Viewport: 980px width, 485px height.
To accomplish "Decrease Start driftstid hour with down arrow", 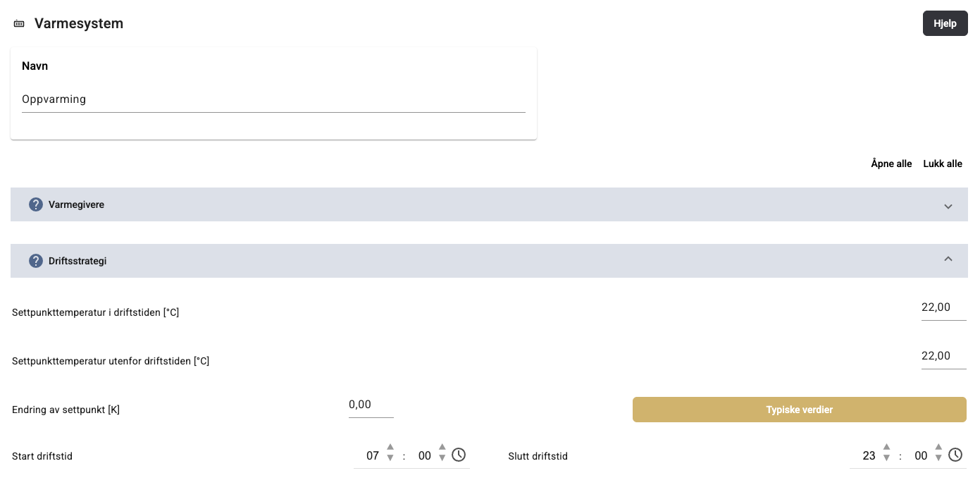I will coord(390,458).
